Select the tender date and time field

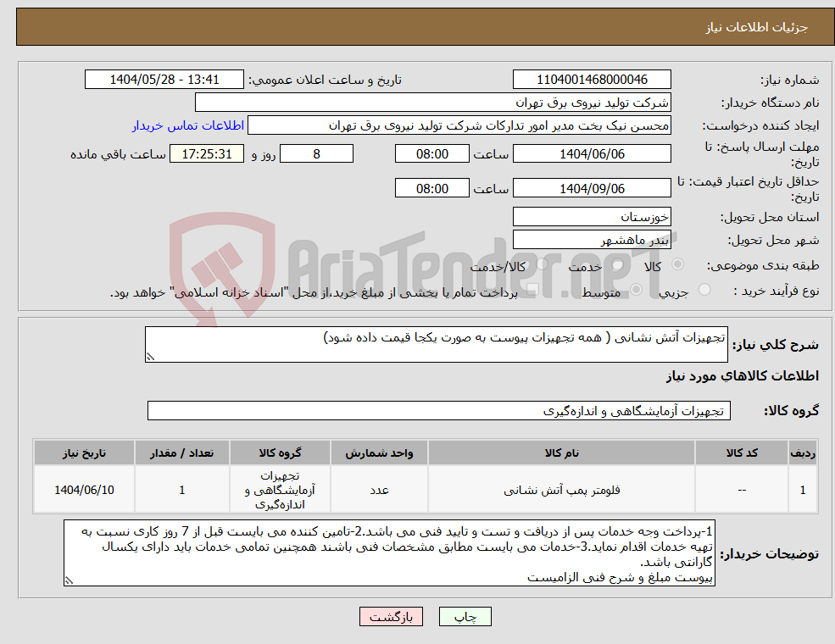[164, 79]
